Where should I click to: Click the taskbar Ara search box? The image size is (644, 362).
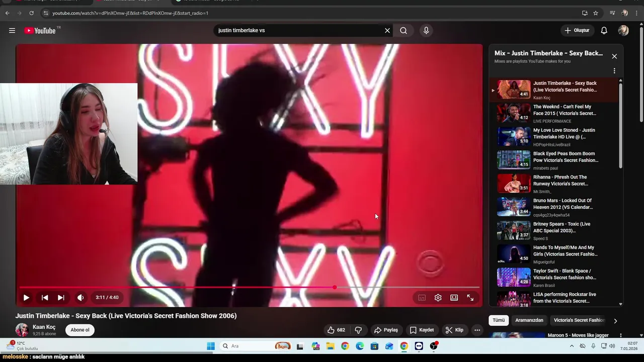click(x=257, y=346)
